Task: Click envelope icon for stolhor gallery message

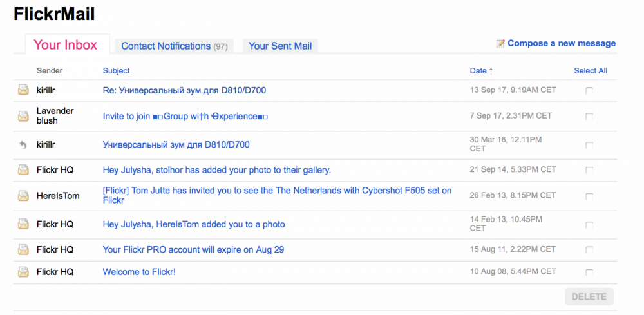Action: 23,169
